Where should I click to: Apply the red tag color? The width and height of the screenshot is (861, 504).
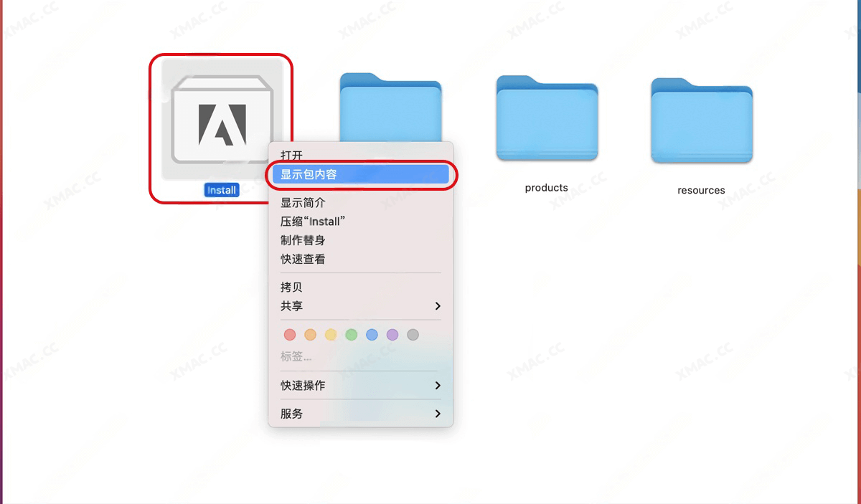290,334
